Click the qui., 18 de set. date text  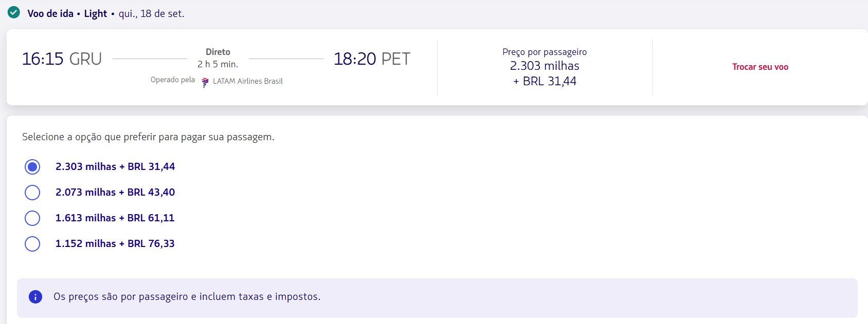tap(151, 14)
